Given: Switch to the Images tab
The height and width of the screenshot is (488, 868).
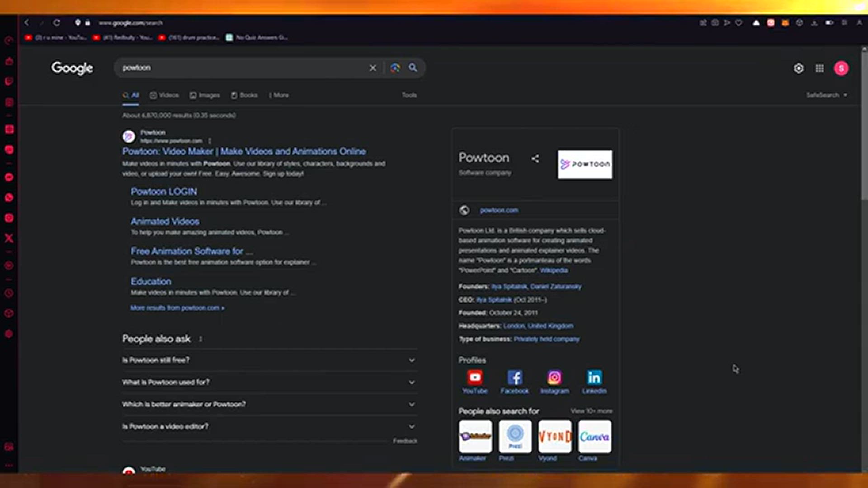Looking at the screenshot, I should (205, 95).
